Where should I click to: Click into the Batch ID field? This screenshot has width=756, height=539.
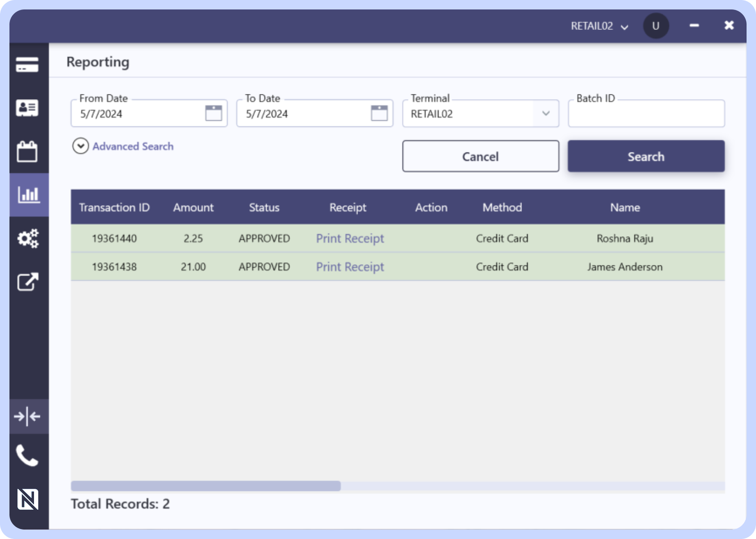(646, 113)
